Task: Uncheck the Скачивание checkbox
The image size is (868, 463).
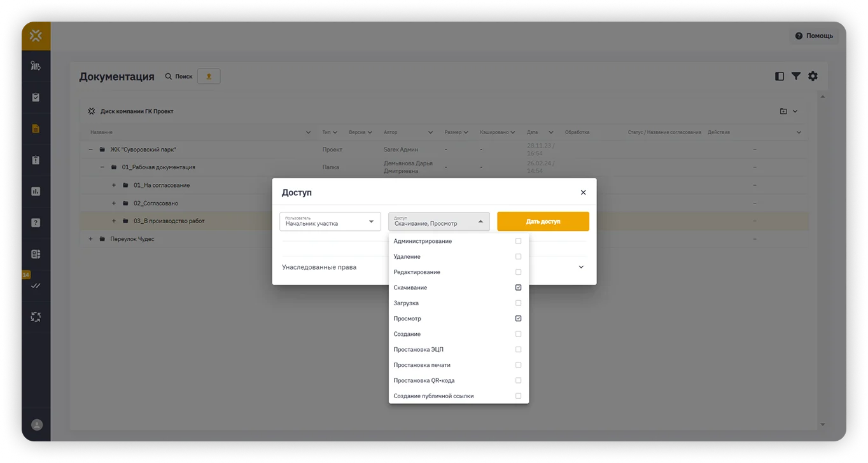Action: [518, 287]
